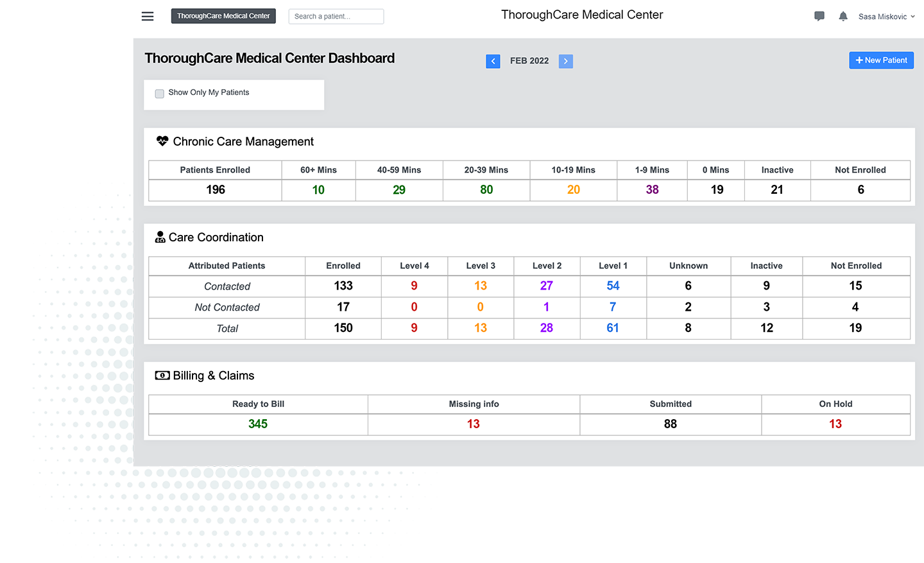The width and height of the screenshot is (924, 563).
Task: Open the 10-19 Mins count of 20
Action: click(x=574, y=190)
